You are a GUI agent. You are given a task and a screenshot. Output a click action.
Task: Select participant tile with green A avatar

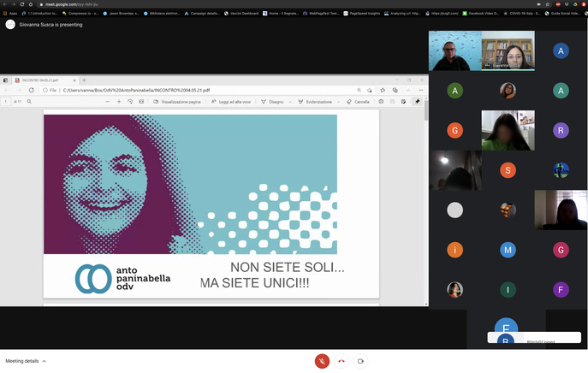(454, 91)
